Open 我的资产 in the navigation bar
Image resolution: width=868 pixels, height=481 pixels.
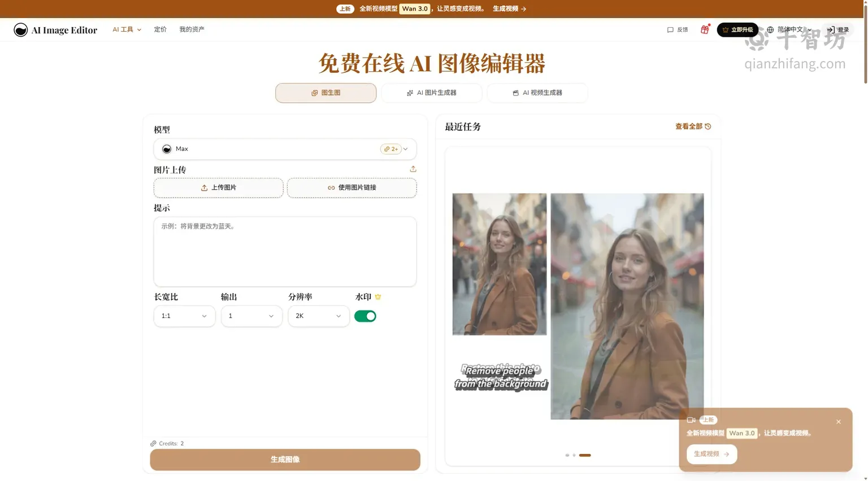(x=192, y=29)
